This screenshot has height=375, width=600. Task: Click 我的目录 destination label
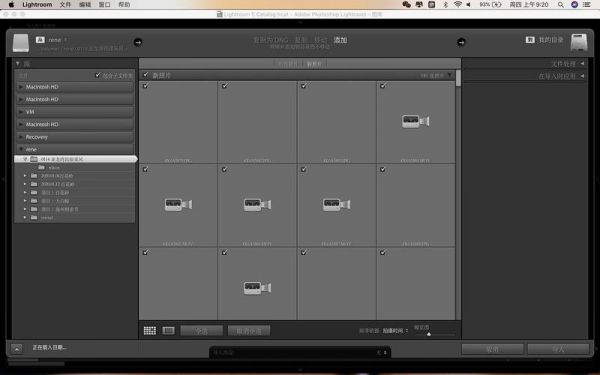551,40
